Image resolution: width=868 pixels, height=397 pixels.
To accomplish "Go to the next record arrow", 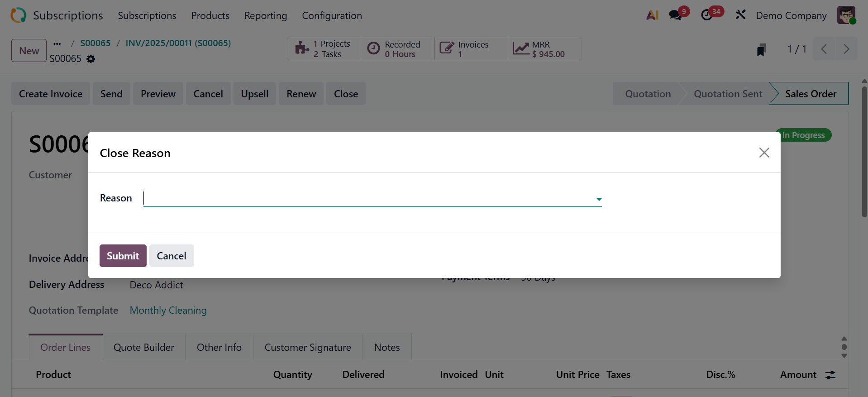I will tap(846, 49).
